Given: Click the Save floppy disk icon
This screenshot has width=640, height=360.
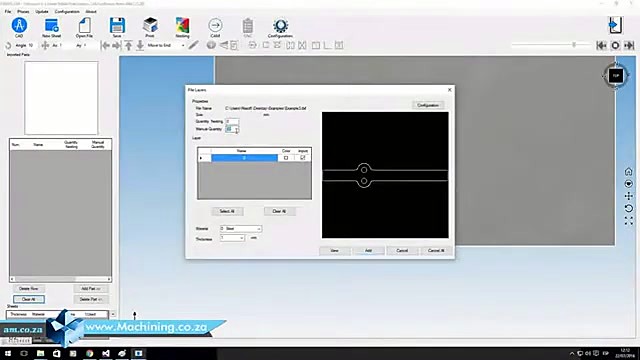Looking at the screenshot, I should point(117,25).
